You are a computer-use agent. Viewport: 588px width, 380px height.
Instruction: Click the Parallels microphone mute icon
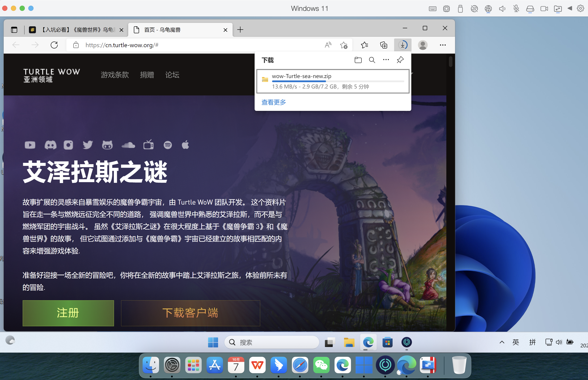(516, 8)
